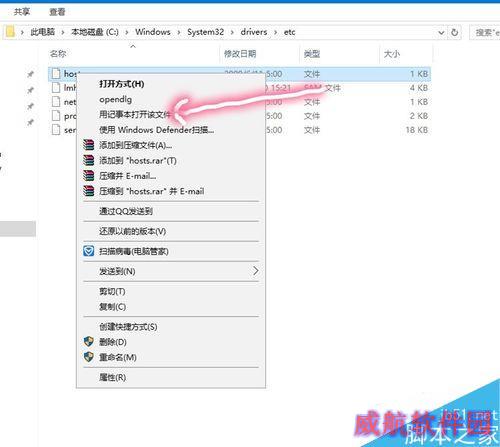Choose 使用 Windows Defender扫描 entry
This screenshot has height=447, width=500.
click(156, 130)
